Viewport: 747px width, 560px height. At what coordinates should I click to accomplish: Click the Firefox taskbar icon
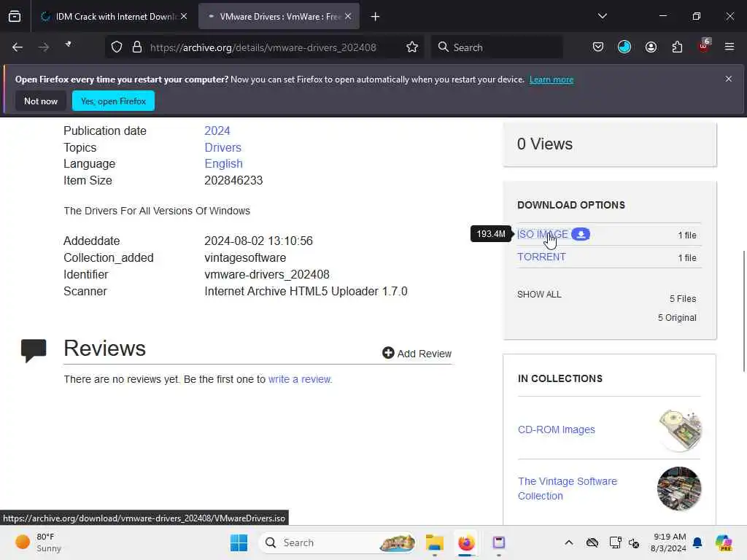pos(466,542)
